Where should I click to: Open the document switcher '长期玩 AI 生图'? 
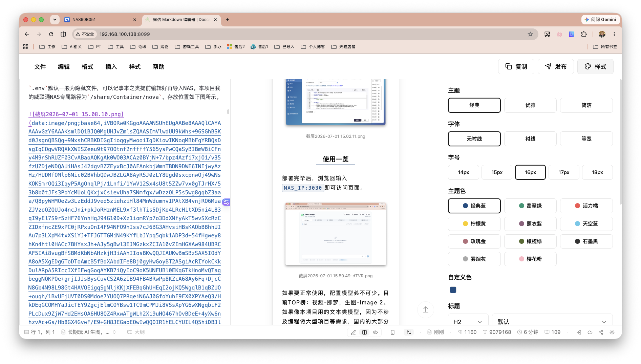pyautogui.click(x=89, y=332)
